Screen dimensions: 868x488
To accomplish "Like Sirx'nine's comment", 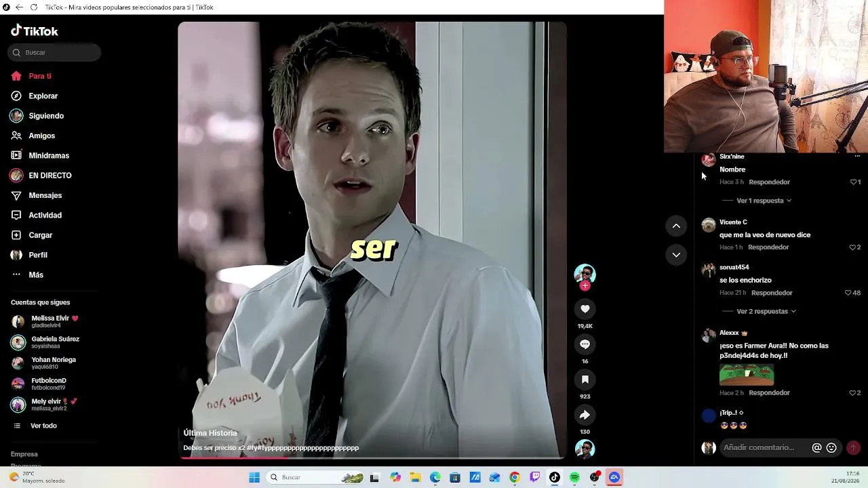I will [855, 182].
